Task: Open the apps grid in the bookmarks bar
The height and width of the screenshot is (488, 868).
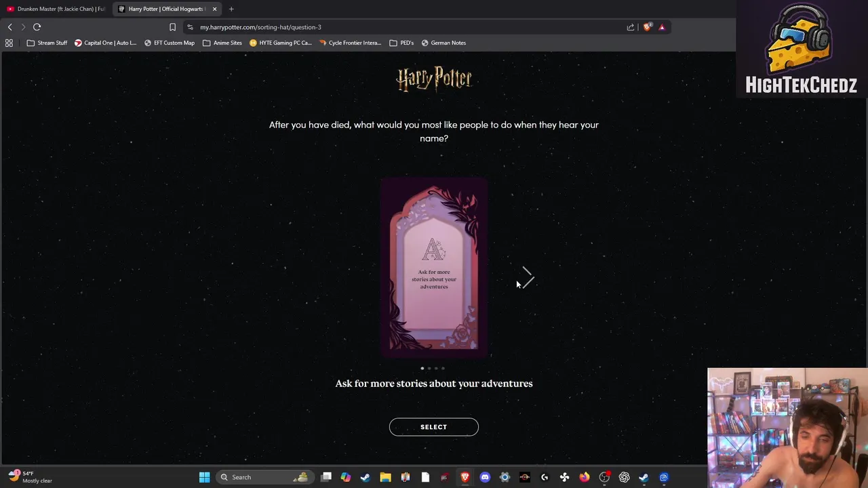Action: [x=9, y=43]
